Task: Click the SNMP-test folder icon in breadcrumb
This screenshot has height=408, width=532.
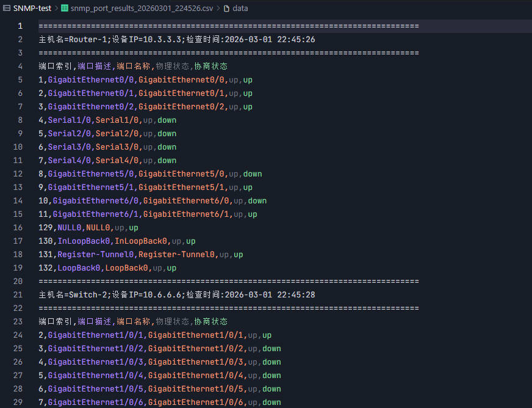Action: tap(7, 9)
